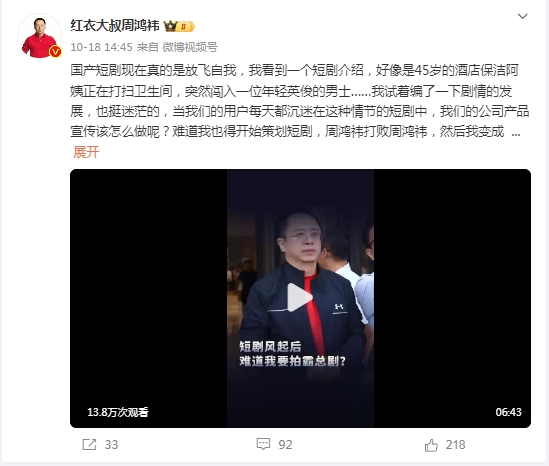Like the post with thumbs-up icon
Viewport: 549px width, 466px height.
pyautogui.click(x=431, y=445)
